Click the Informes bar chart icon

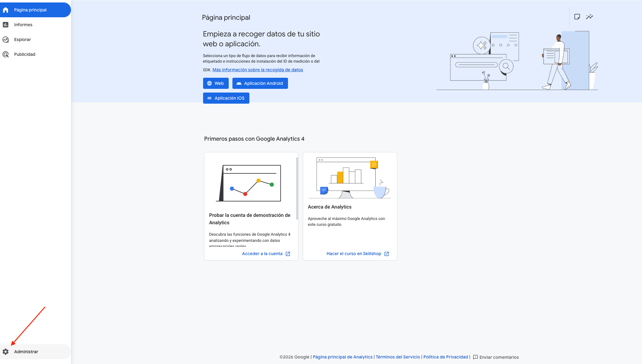pos(6,25)
